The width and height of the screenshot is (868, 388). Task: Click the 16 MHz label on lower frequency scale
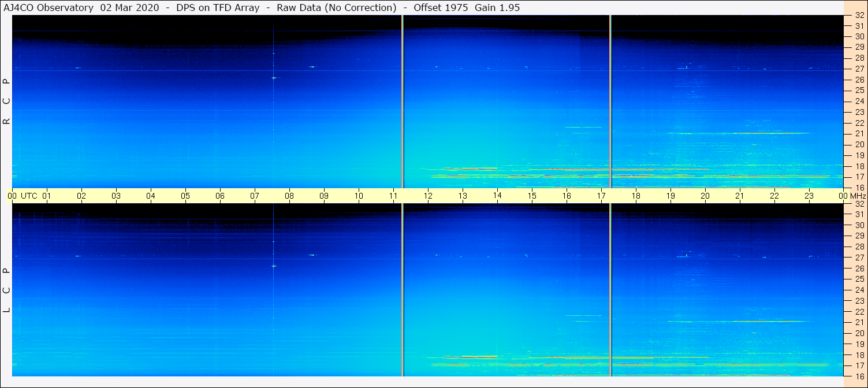pos(859,376)
